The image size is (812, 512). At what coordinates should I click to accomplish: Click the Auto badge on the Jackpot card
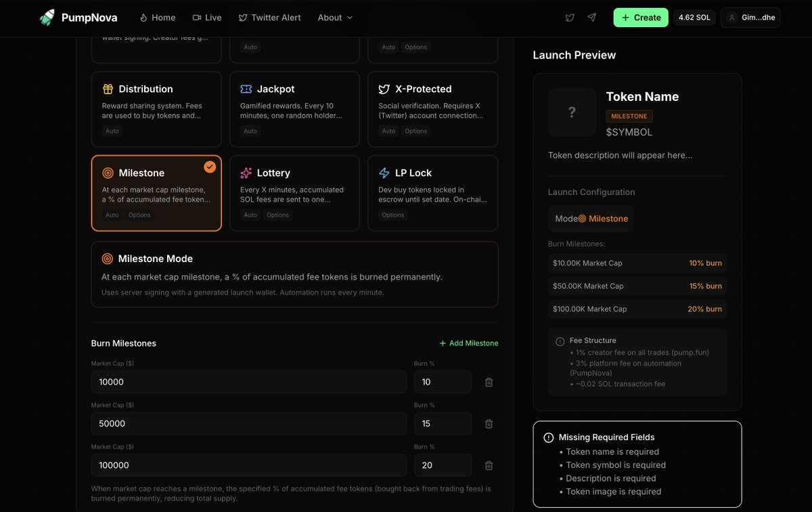pyautogui.click(x=250, y=131)
